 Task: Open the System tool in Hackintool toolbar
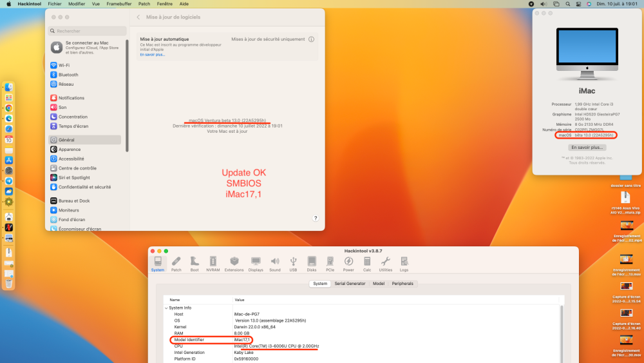[158, 264]
